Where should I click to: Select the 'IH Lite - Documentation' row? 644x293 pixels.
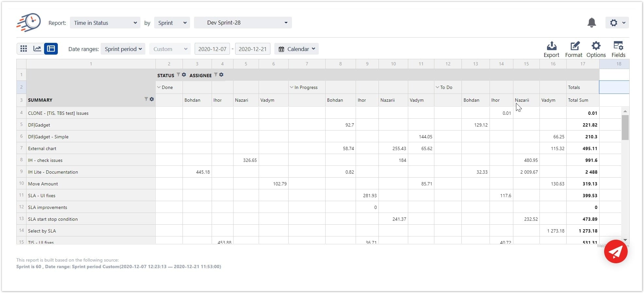91,172
